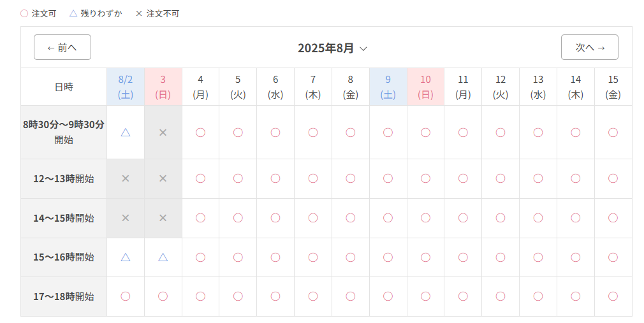Choose the circle for 9(土) at 12〜13時
The height and width of the screenshot is (323, 644).
(388, 178)
